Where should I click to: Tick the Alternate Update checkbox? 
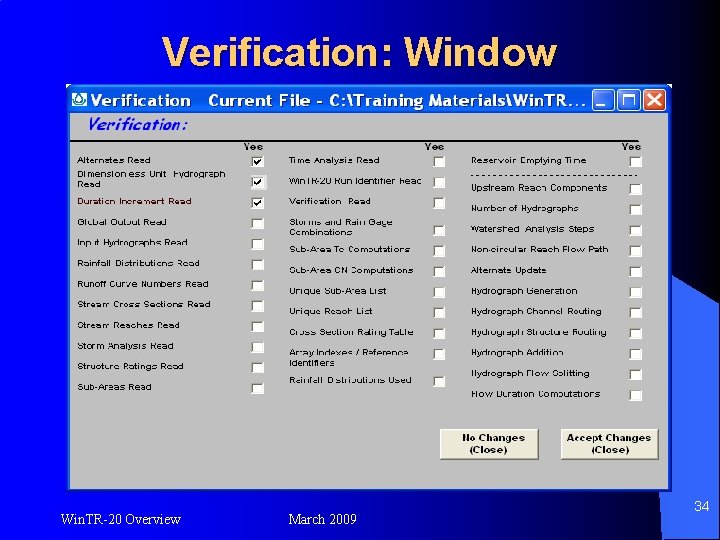pyautogui.click(x=636, y=271)
